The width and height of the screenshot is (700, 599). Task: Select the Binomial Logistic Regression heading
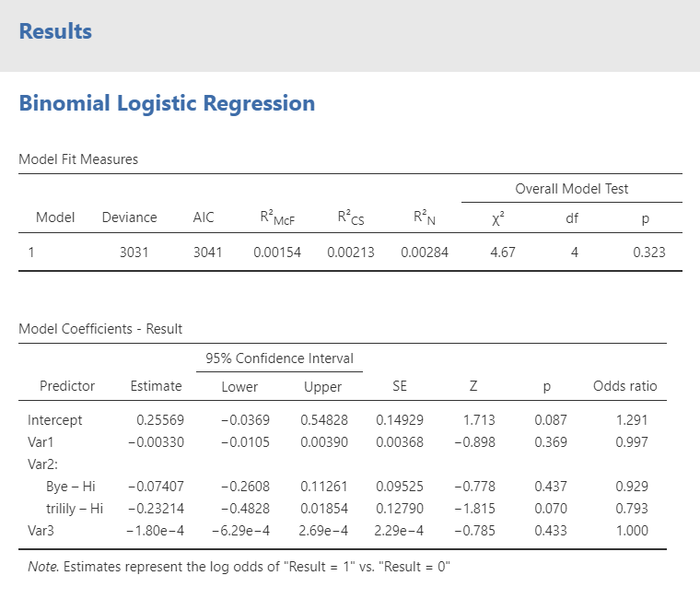click(x=167, y=103)
